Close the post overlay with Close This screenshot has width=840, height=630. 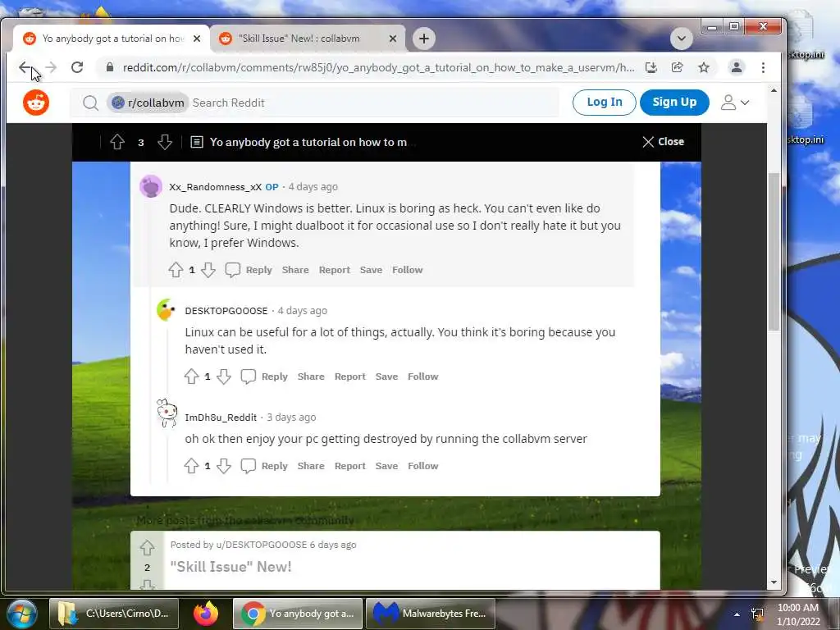coord(663,141)
